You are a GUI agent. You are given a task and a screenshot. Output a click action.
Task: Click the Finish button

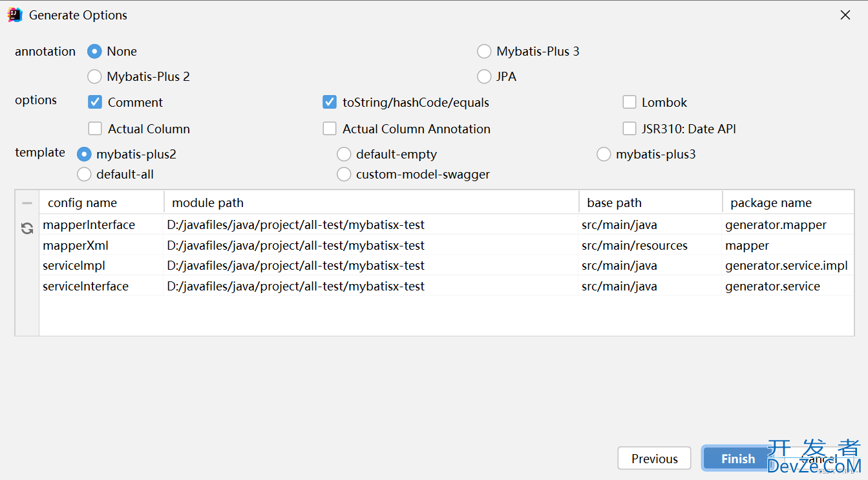point(738,458)
